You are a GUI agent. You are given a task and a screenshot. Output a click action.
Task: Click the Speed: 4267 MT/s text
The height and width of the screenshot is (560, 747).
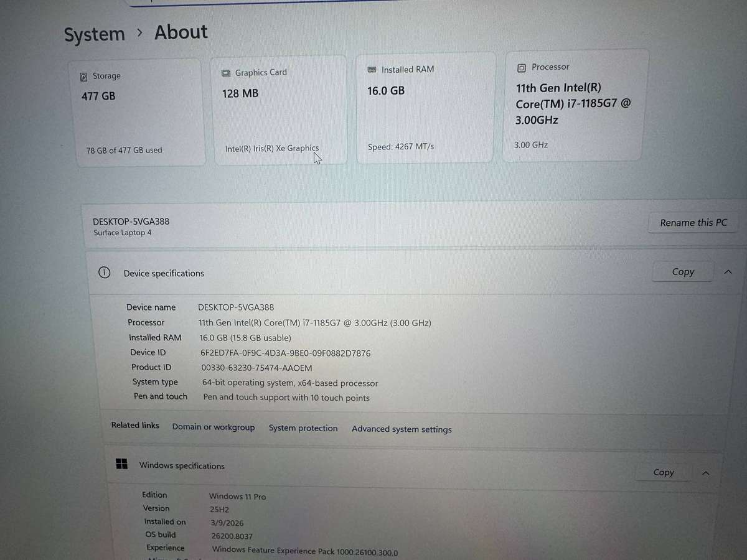(401, 146)
